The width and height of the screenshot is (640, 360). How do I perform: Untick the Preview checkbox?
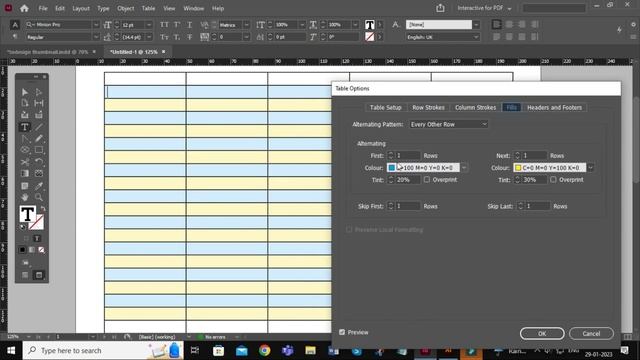342,332
